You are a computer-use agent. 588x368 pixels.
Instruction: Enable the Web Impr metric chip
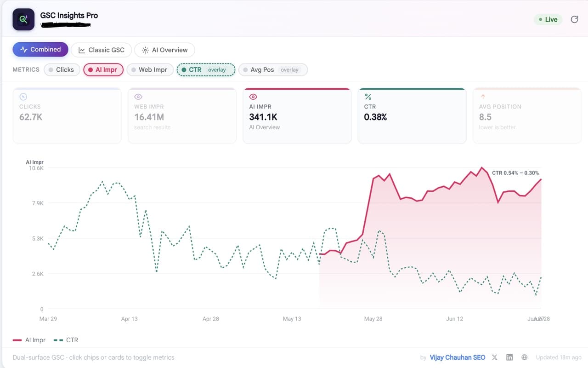tap(150, 70)
